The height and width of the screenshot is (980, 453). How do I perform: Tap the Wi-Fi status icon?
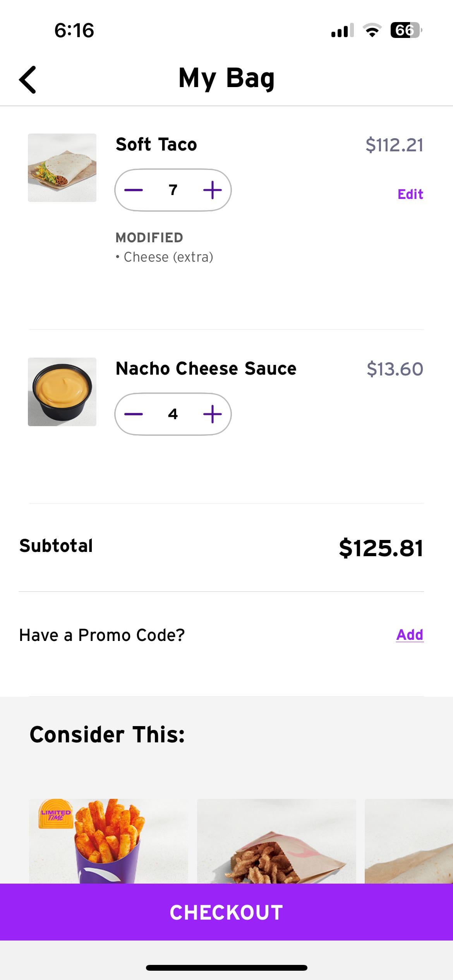click(x=372, y=30)
